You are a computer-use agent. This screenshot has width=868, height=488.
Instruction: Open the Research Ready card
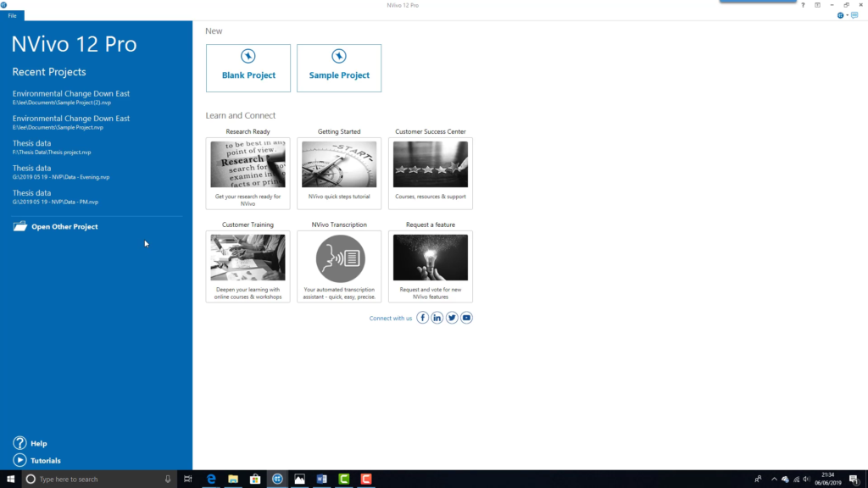point(248,173)
